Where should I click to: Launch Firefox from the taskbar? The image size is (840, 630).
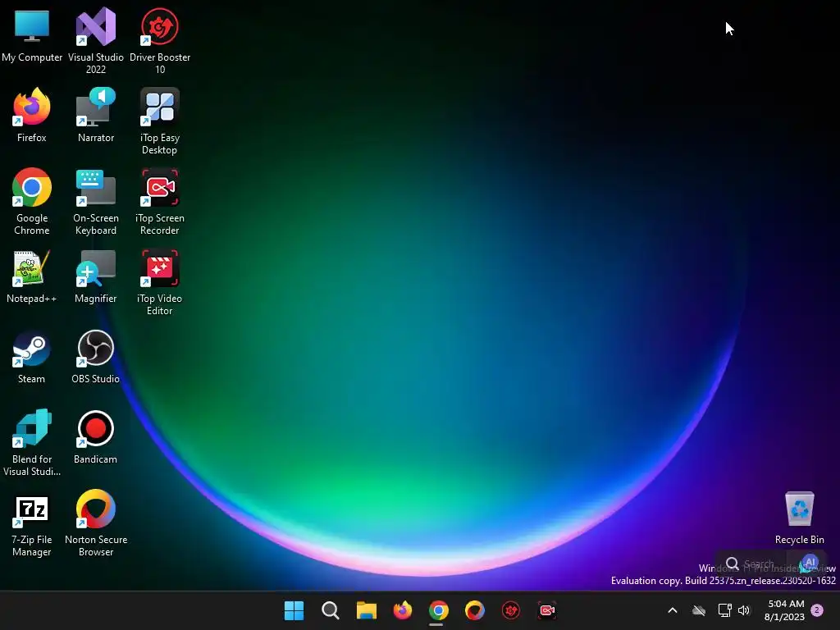[402, 610]
